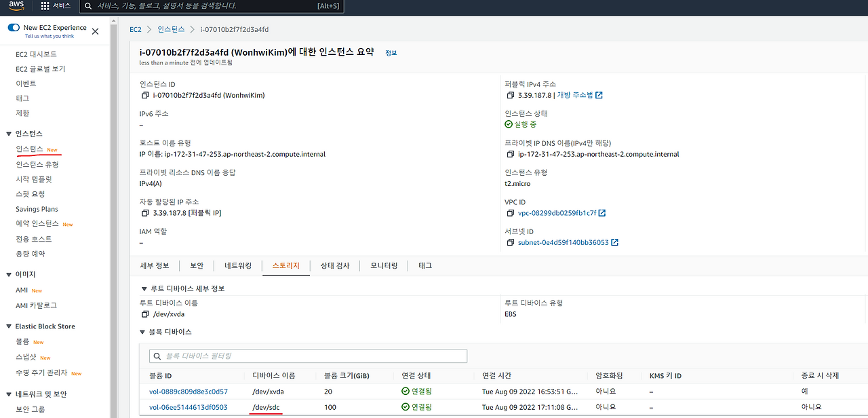The height and width of the screenshot is (418, 868).
Task: Open subnet-0e4d59f140bb36053 link
Action: point(564,242)
